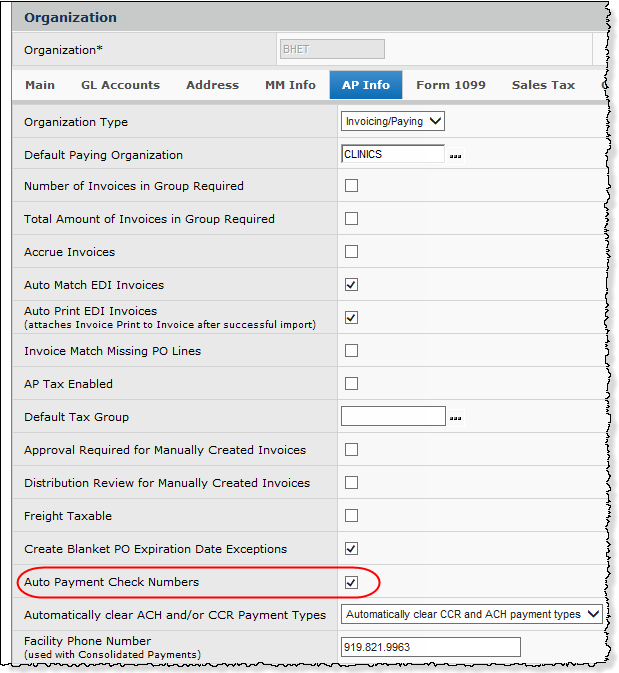The width and height of the screenshot is (619, 673).
Task: Click the Default Paying Organization input field
Action: pos(392,154)
